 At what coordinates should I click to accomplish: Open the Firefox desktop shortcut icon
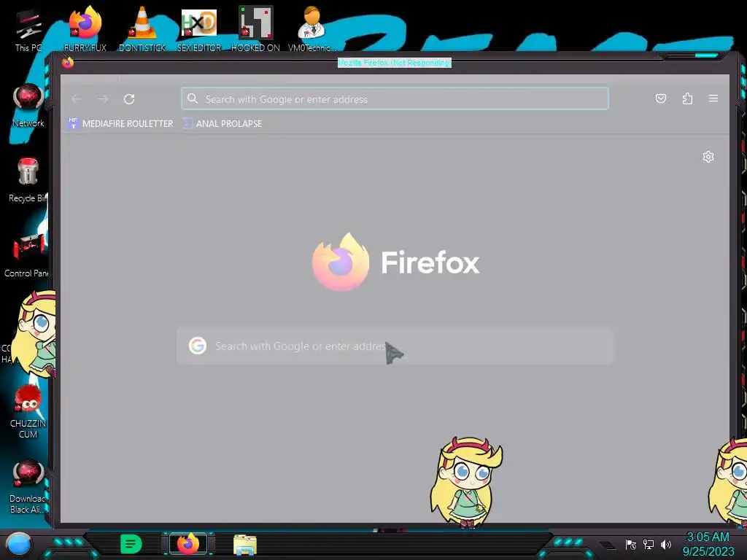coord(85,28)
